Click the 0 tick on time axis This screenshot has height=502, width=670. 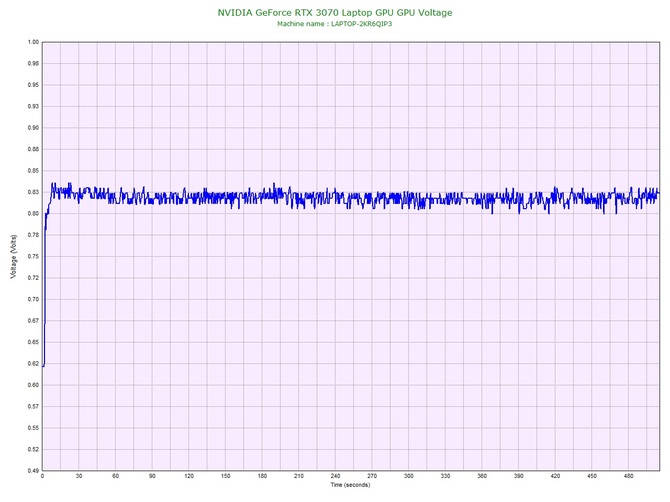click(x=42, y=476)
